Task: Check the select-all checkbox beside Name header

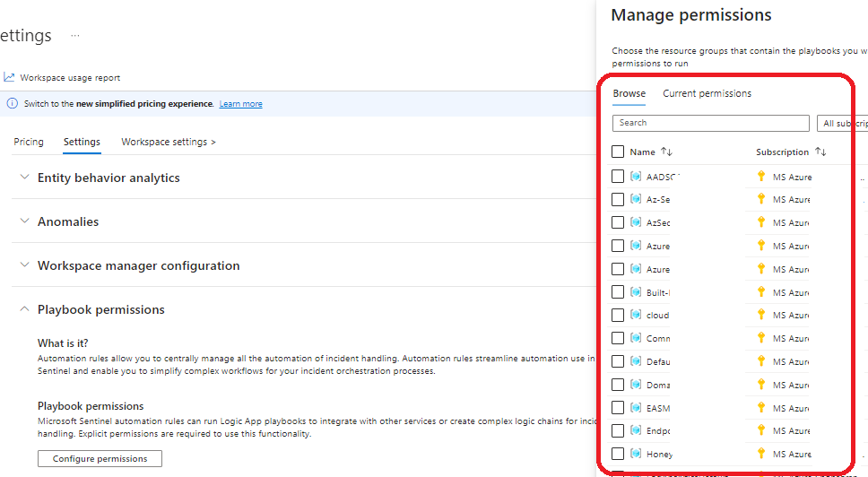Action: pos(618,152)
